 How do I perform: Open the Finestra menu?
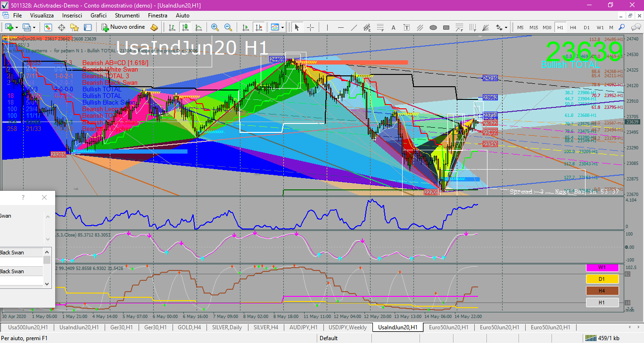coord(157,16)
